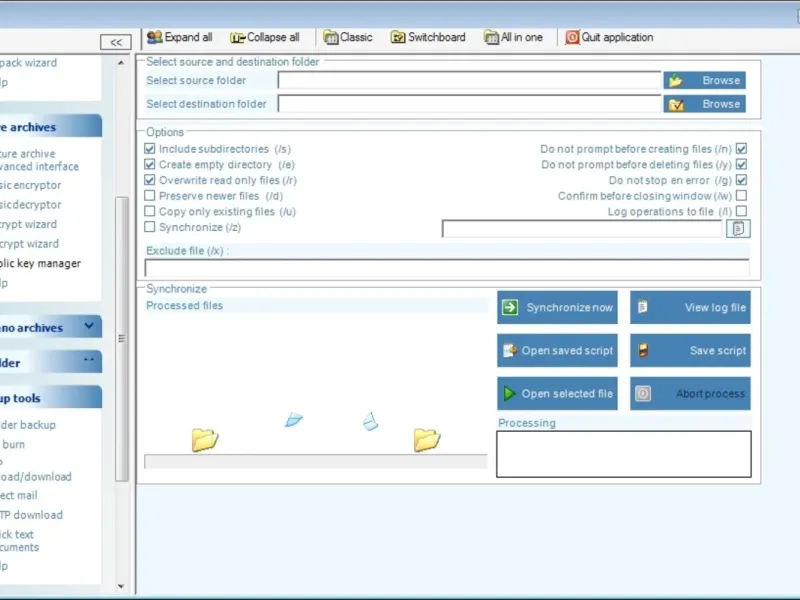Toggle Do not prompt before deleting files
Screen dimensions: 800x600
pos(741,164)
